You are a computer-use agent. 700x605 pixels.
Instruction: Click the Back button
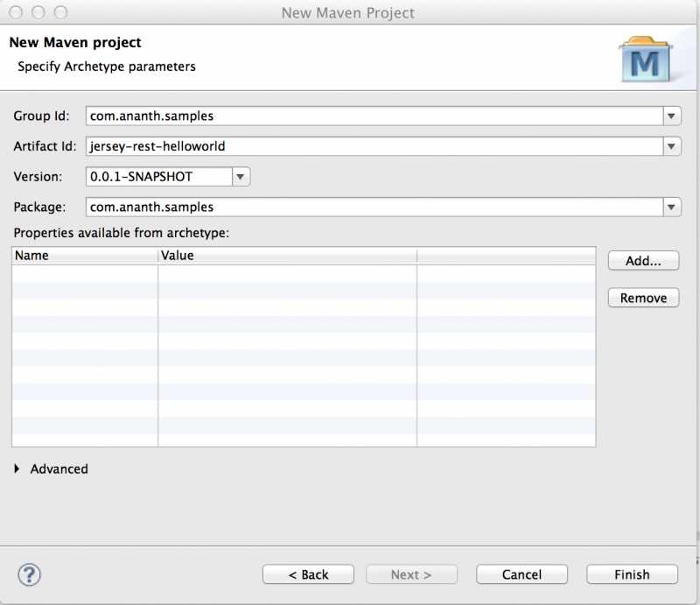point(308,574)
